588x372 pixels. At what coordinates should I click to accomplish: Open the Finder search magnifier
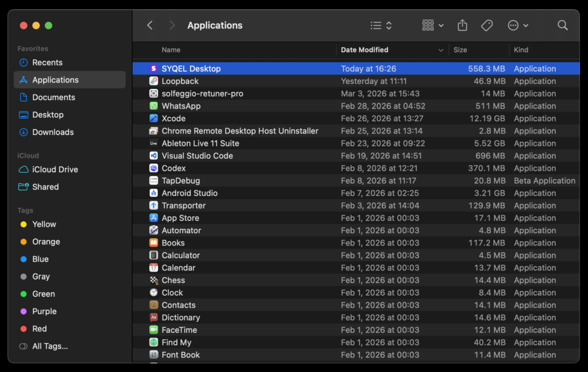pyautogui.click(x=563, y=25)
